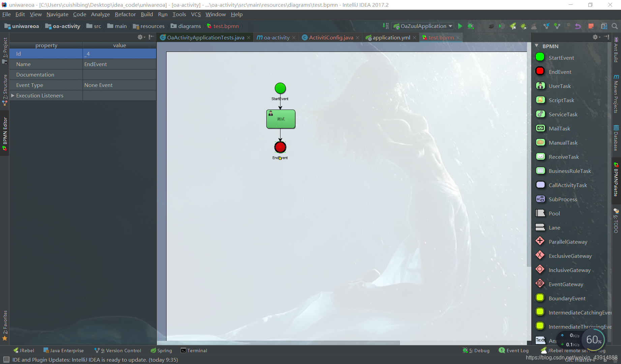Open the properties panel gear settings dropdown
The width and height of the screenshot is (621, 364).
click(x=141, y=37)
